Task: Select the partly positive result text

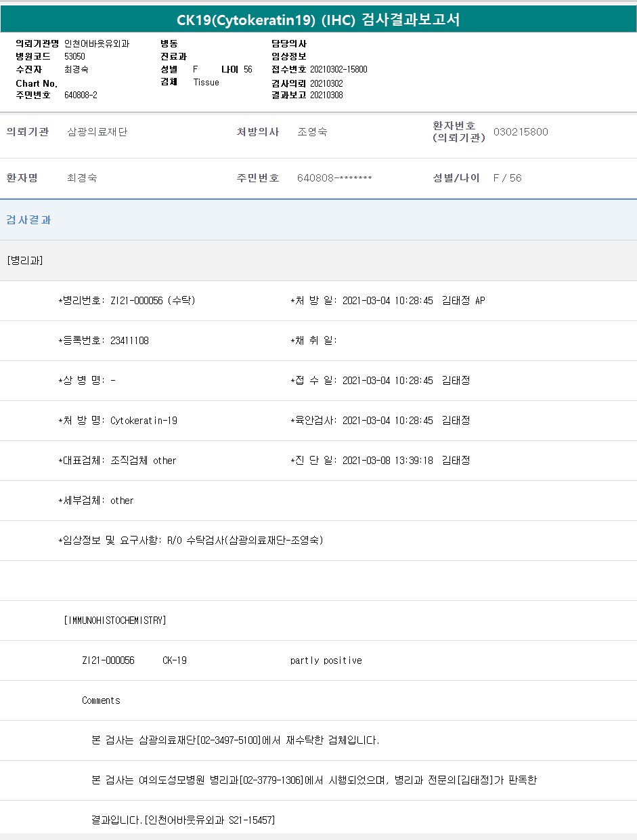Action: (326, 660)
